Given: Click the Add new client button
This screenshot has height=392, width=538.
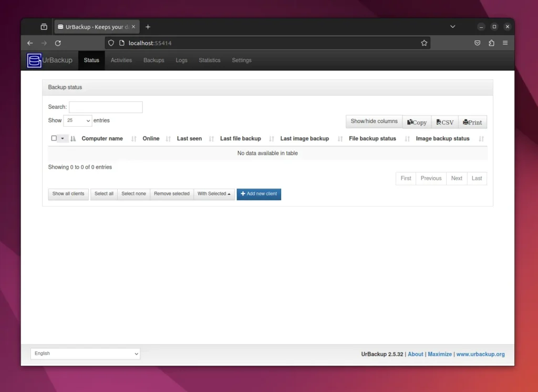Looking at the screenshot, I should tap(258, 194).
